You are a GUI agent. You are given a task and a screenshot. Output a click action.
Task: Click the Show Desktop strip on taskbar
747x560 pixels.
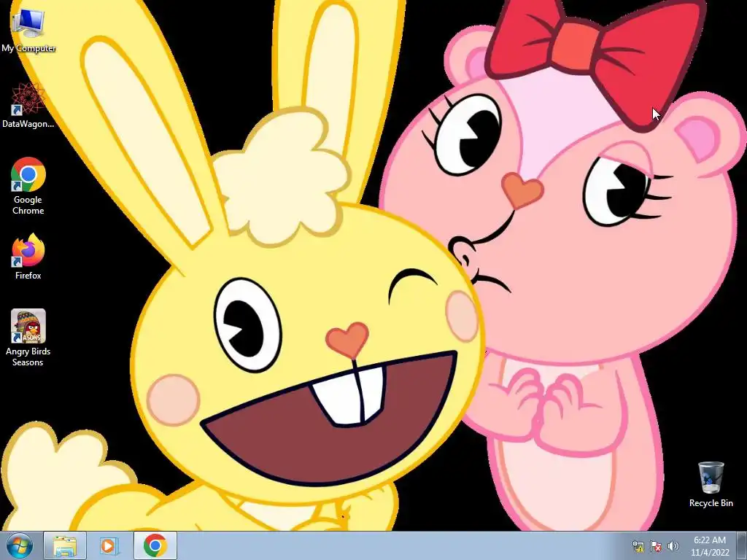coord(742,545)
